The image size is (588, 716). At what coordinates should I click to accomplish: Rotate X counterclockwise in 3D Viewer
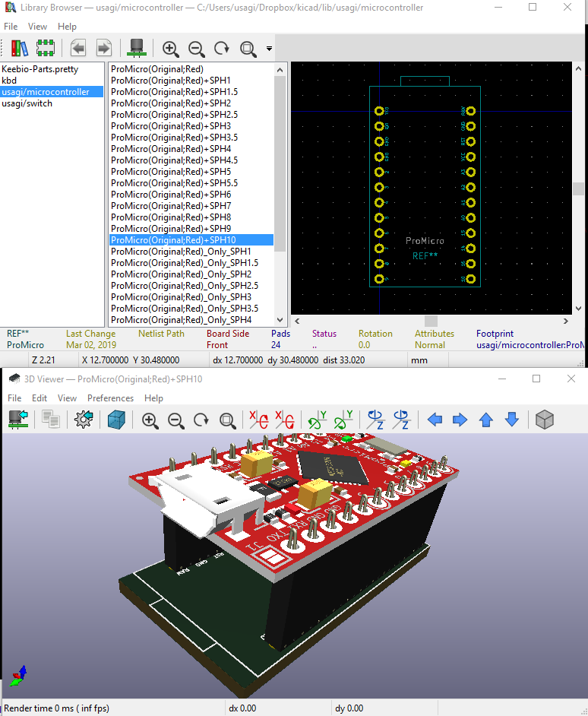tap(285, 420)
